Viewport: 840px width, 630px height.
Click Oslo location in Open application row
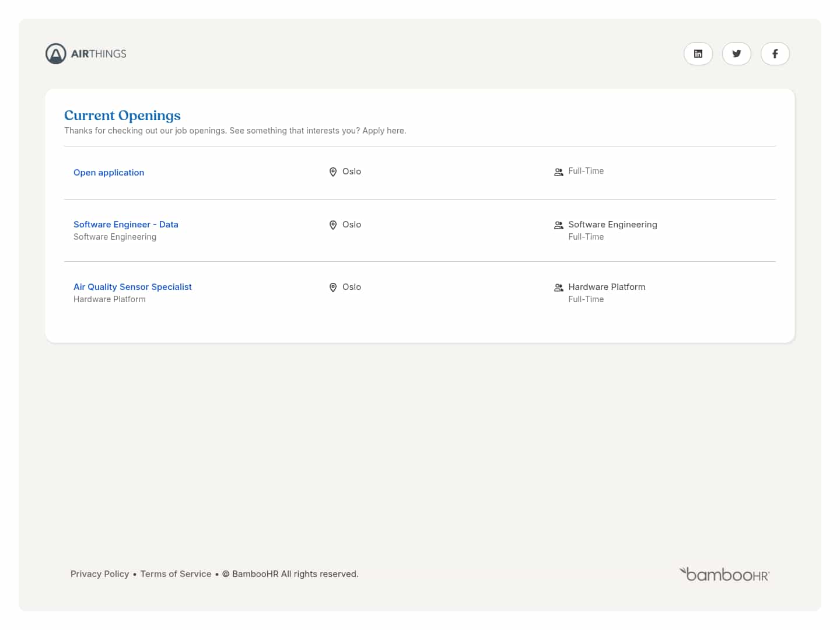tap(352, 171)
